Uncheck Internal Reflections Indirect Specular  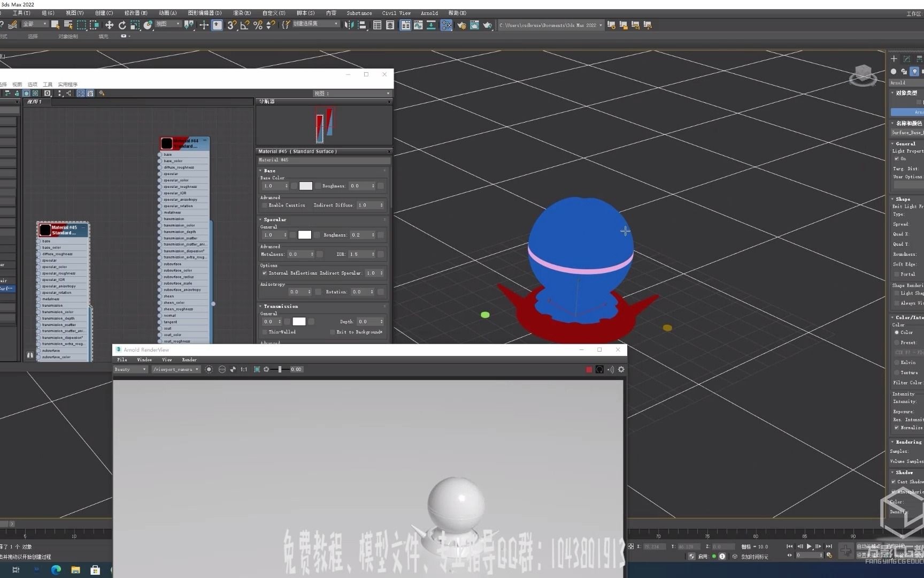[264, 273]
